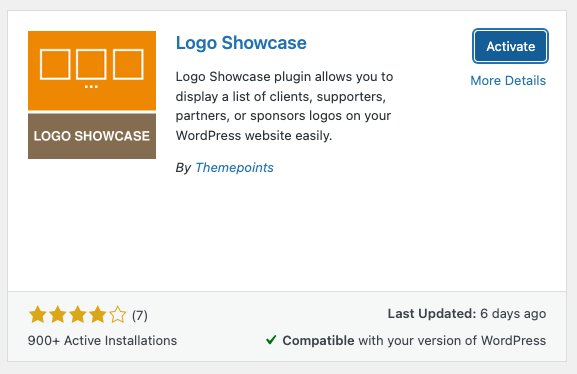Screen dimensions: 577x374
Task: Click the empty fifth rating star
Action: pos(118,315)
